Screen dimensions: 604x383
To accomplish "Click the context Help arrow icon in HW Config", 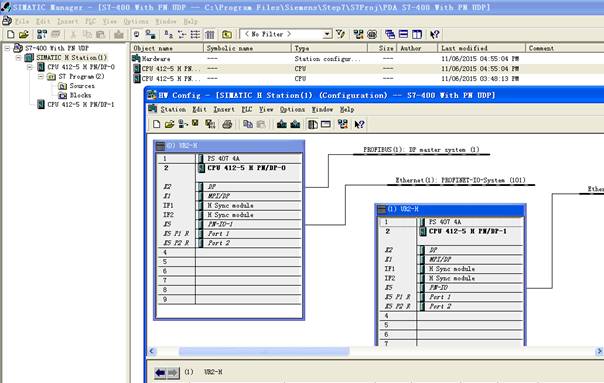I will point(359,124).
